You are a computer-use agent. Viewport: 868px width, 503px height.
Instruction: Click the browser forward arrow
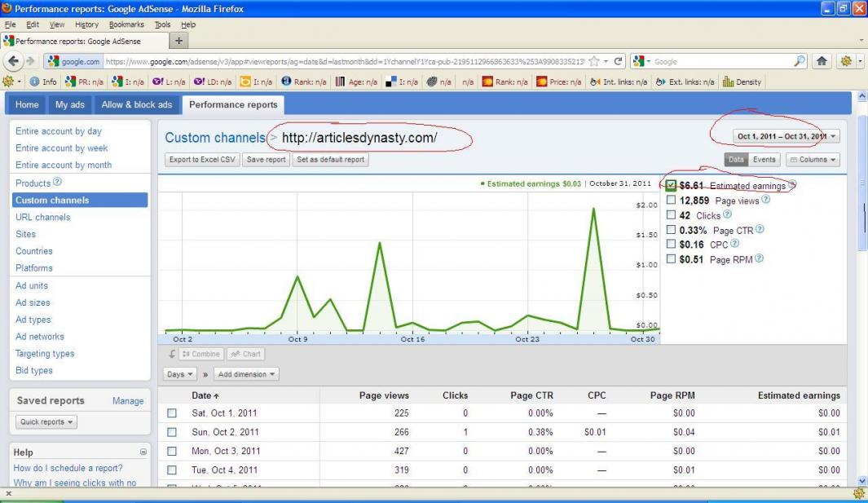[x=30, y=61]
